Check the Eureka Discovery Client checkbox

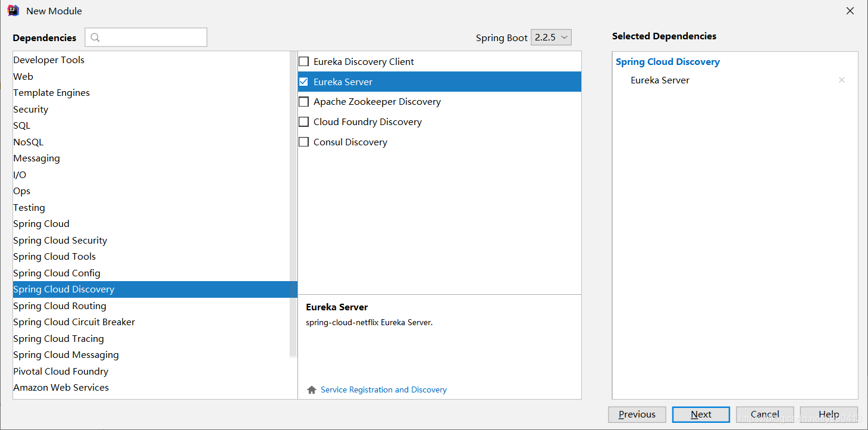(304, 61)
